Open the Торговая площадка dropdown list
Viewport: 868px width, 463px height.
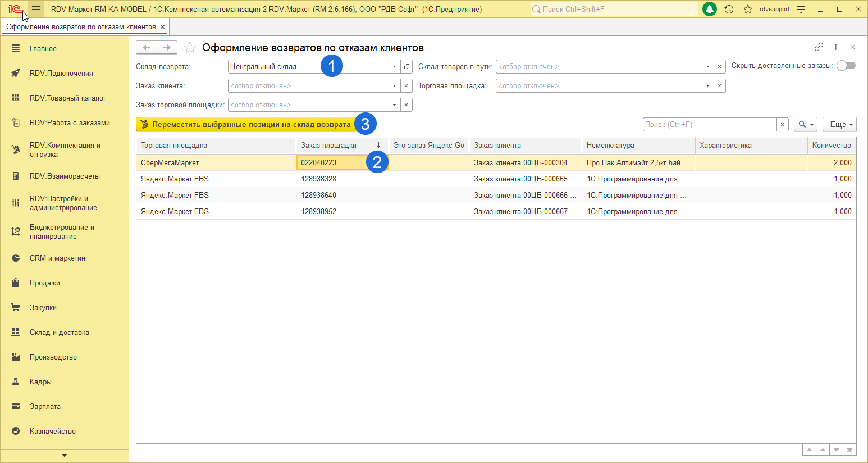click(707, 86)
